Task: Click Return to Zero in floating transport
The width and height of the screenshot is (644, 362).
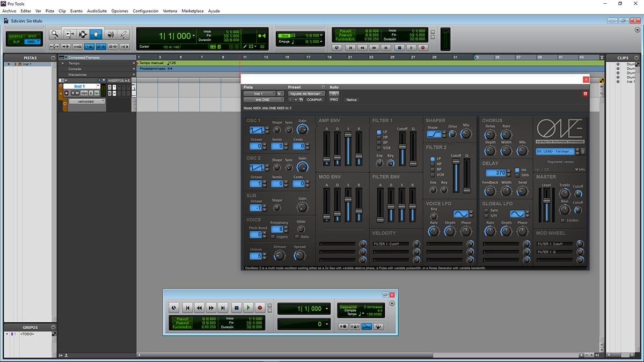Action: coord(187,308)
